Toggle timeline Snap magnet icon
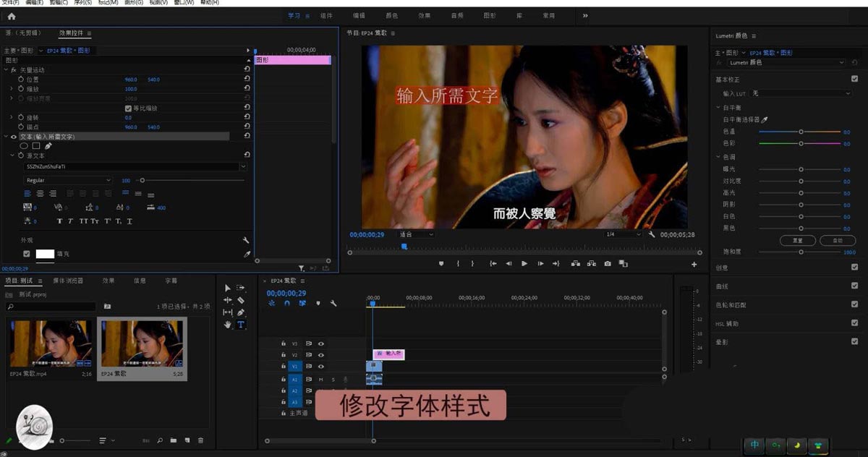Image resolution: width=868 pixels, height=457 pixels. tap(286, 304)
